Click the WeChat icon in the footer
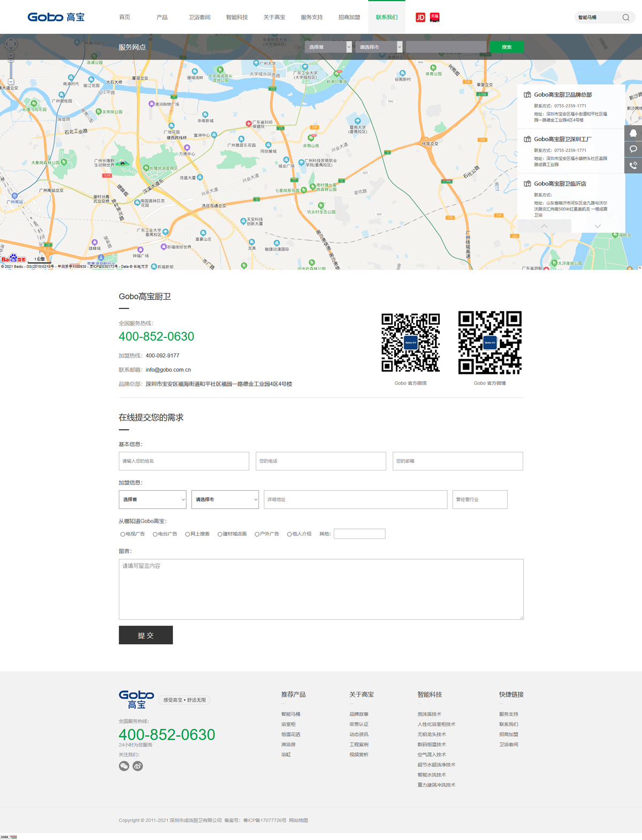Screen dimensions: 642x840 (124, 766)
